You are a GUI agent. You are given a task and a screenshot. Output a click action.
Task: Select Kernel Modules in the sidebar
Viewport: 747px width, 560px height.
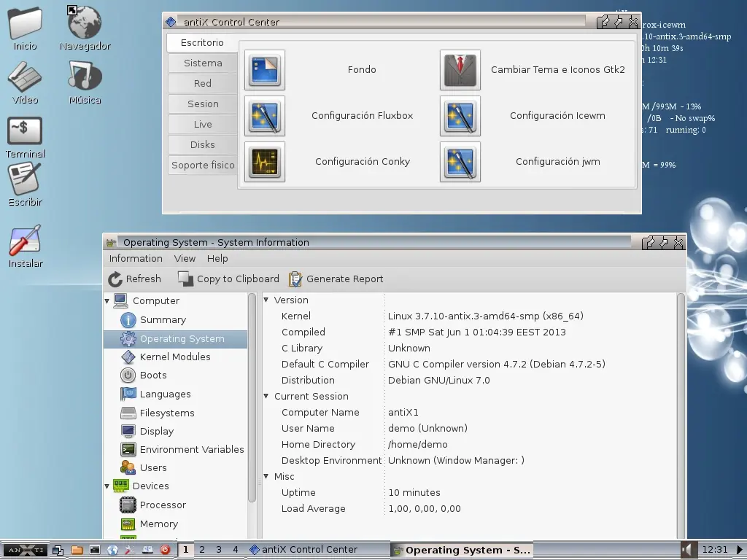[x=175, y=357]
